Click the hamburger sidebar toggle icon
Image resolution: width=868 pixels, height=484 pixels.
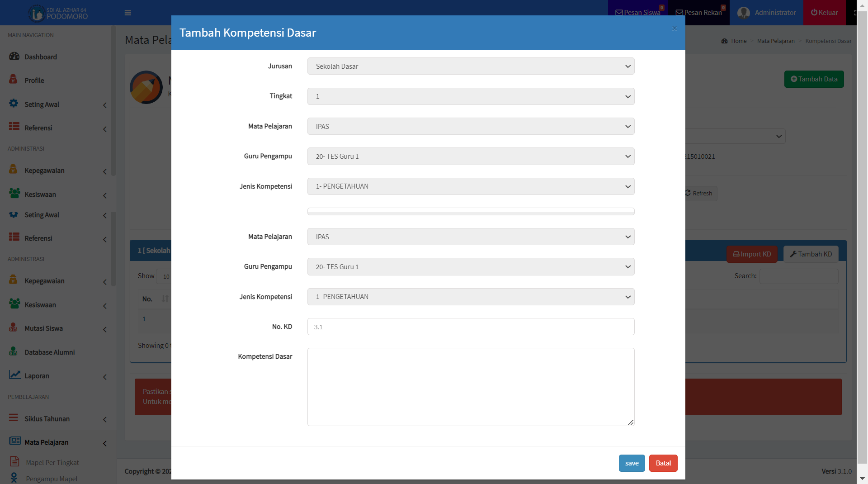point(128,13)
